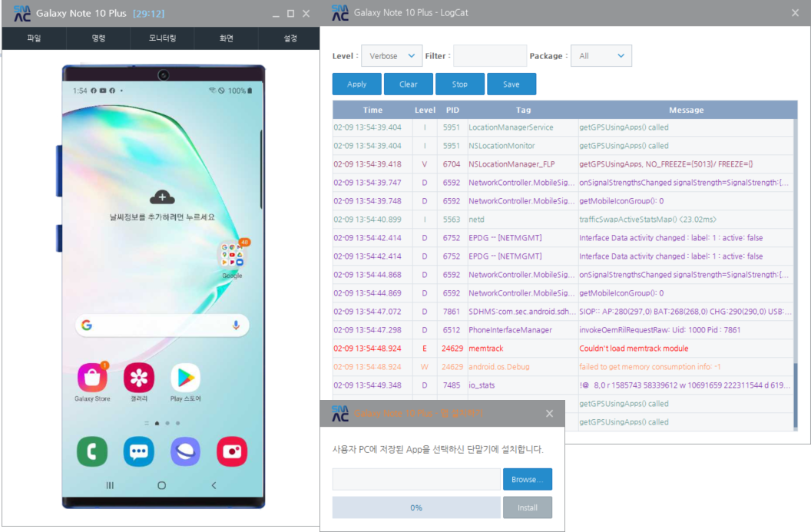Maximize the Galaxy Note 10 Plus window
The height and width of the screenshot is (532, 811).
(290, 14)
